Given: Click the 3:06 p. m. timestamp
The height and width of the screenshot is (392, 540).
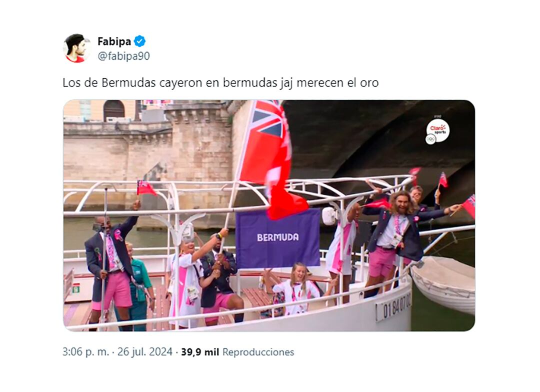Looking at the screenshot, I should 86,352.
